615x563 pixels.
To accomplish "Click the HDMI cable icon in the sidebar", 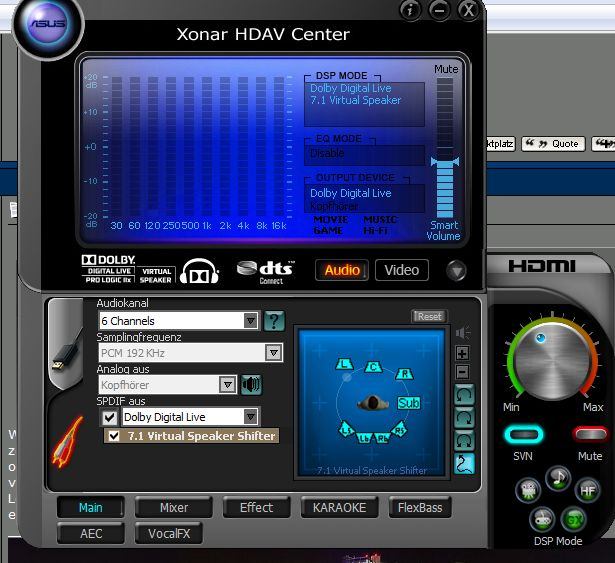I will 67,351.
